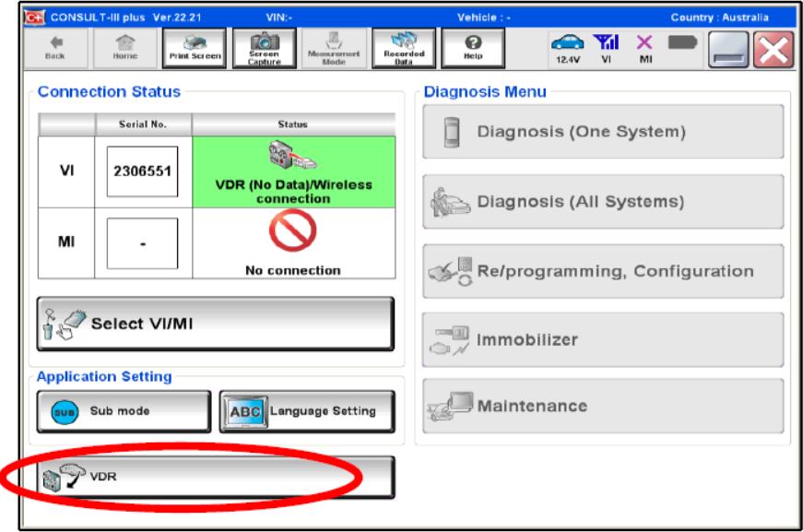Click the Vehicle : - title bar text
This screenshot has width=803, height=532.
483,18
